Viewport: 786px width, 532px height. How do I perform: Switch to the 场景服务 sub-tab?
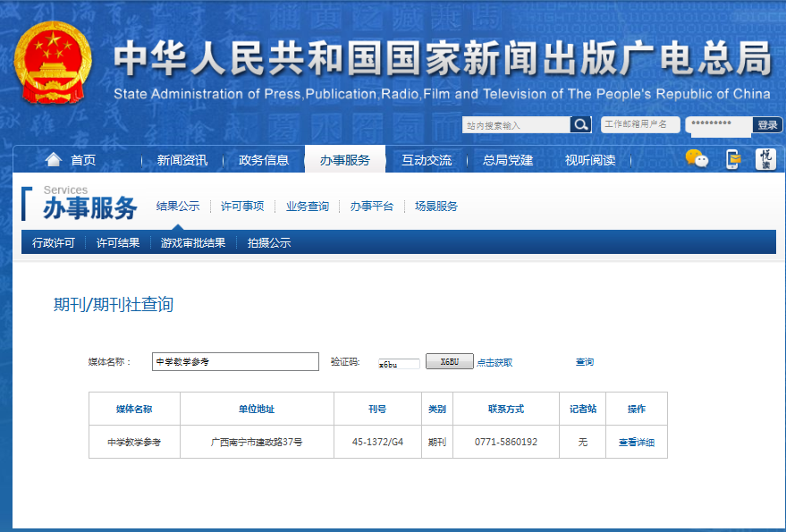point(436,206)
